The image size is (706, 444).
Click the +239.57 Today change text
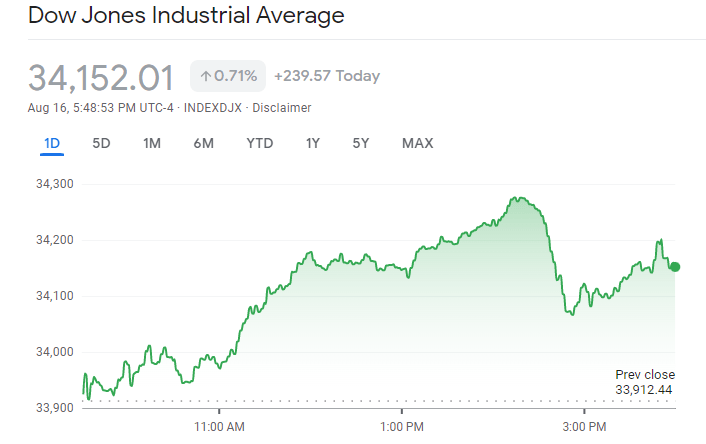click(326, 76)
